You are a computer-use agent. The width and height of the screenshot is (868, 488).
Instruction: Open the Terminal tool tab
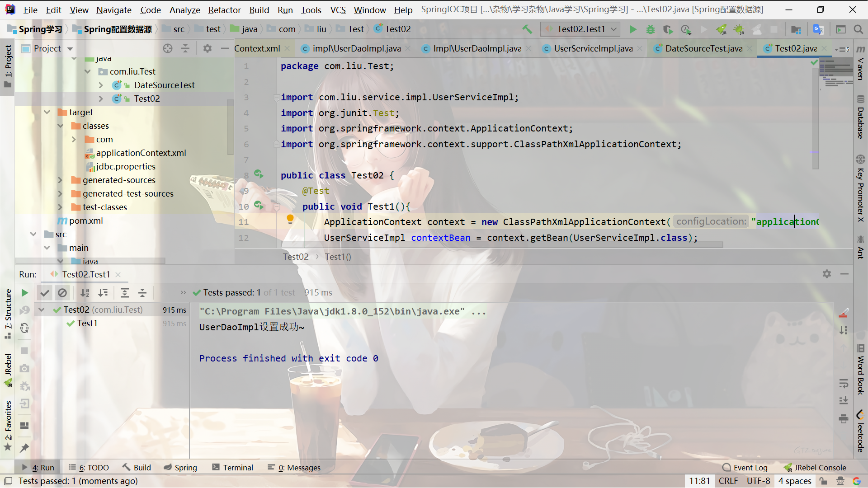coord(233,468)
